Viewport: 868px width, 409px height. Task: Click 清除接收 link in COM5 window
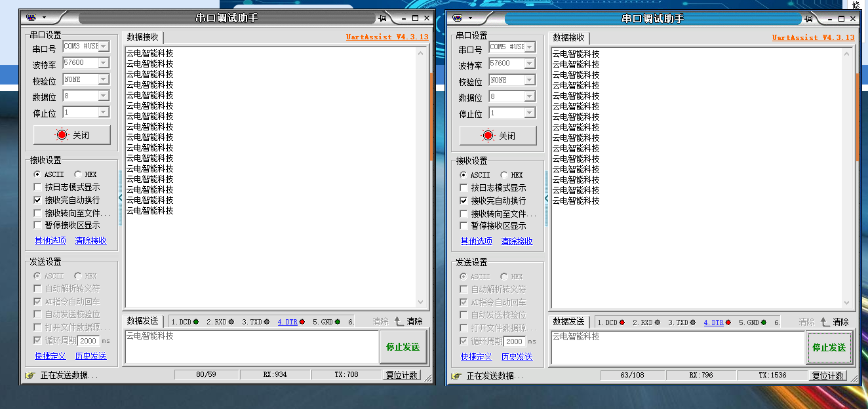coord(517,241)
